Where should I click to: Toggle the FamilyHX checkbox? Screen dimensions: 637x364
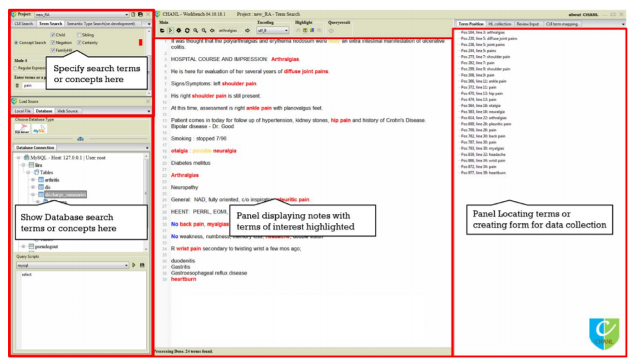coord(53,50)
